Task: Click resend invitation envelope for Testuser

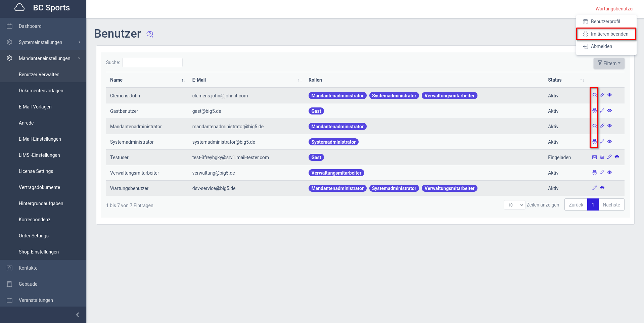Action: coord(594,157)
